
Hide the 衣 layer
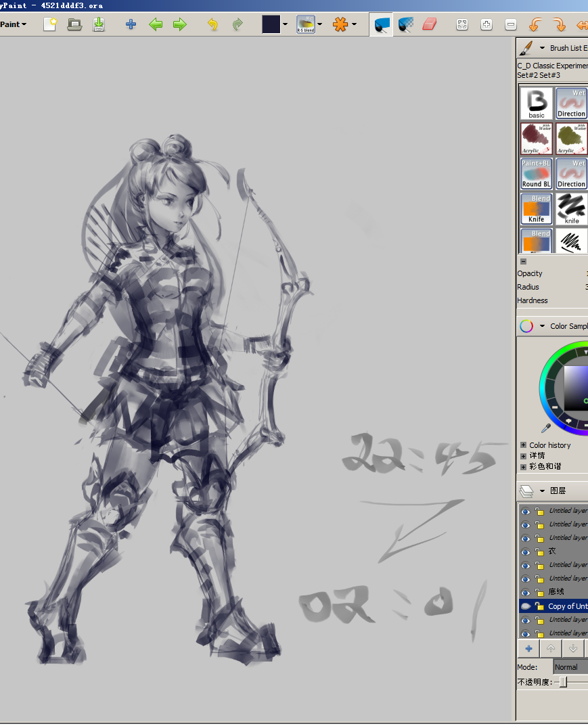click(526, 551)
